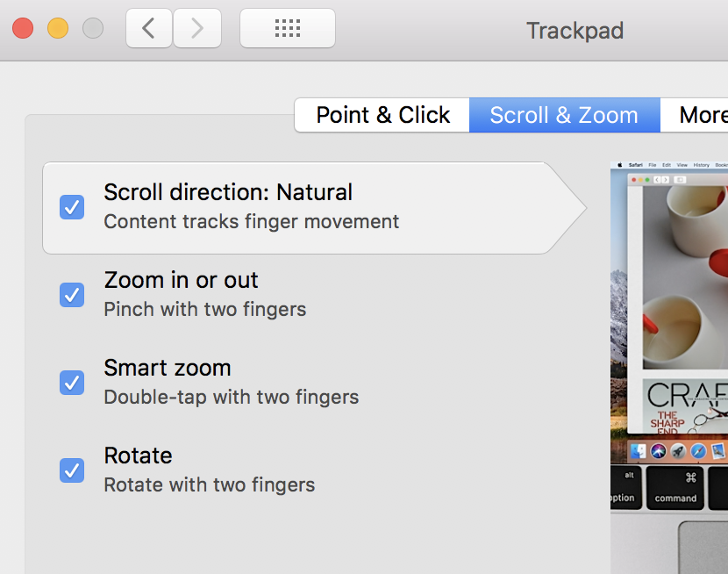
Task: Click Siri icon in the preview dock
Action: tap(659, 451)
